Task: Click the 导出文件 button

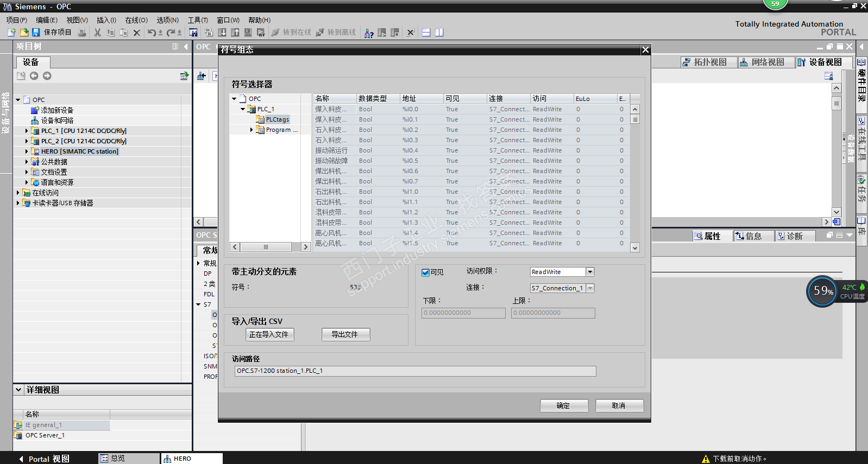Action: [x=345, y=335]
